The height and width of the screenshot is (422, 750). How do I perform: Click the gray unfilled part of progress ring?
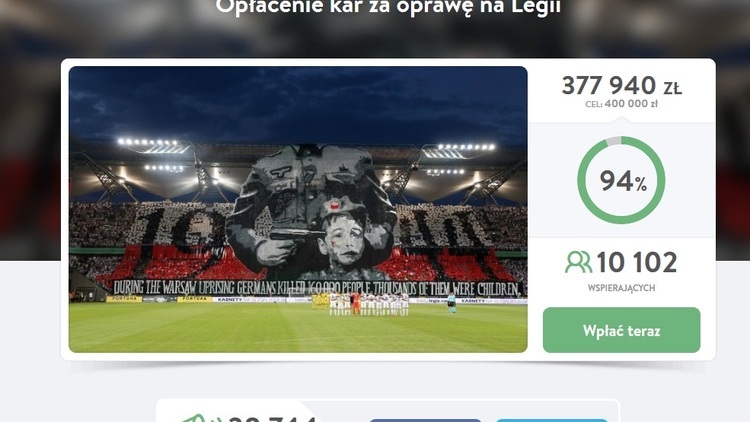(x=613, y=141)
